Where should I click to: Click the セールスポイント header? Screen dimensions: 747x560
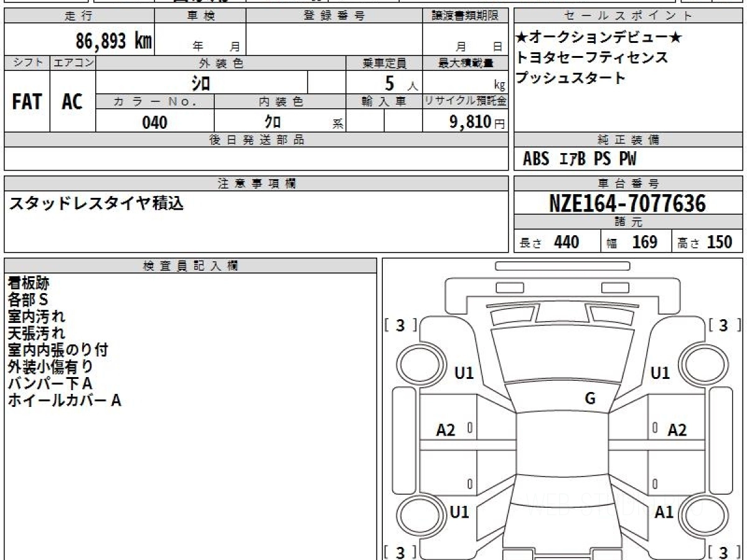click(629, 16)
